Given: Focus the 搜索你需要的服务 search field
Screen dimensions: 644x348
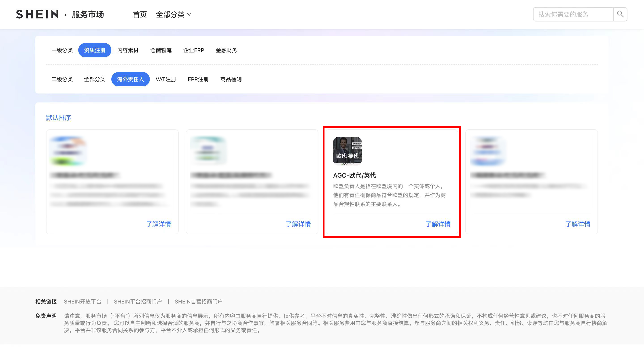Looking at the screenshot, I should click(x=572, y=14).
